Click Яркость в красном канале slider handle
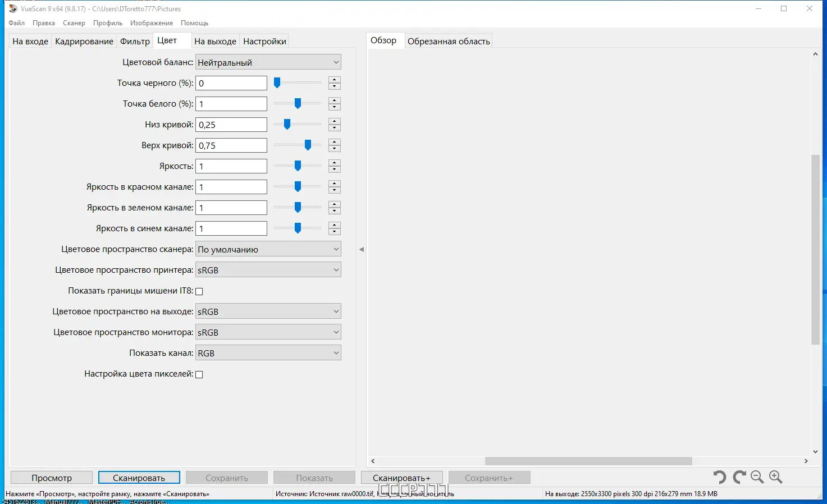Image resolution: width=827 pixels, height=504 pixels. coord(298,187)
